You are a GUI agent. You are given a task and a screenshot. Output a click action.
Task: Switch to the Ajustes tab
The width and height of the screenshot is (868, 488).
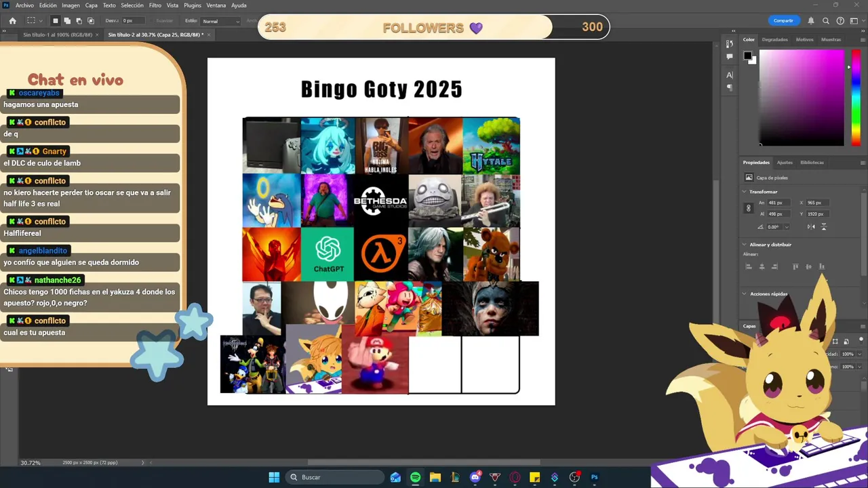tap(785, 163)
